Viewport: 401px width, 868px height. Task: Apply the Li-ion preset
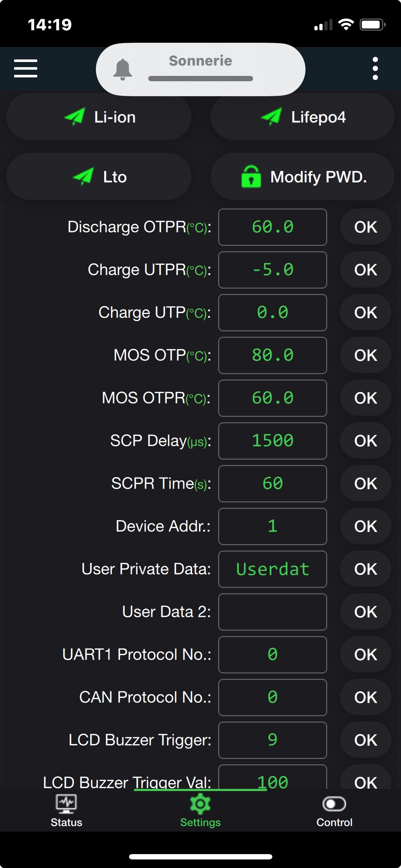click(x=99, y=117)
